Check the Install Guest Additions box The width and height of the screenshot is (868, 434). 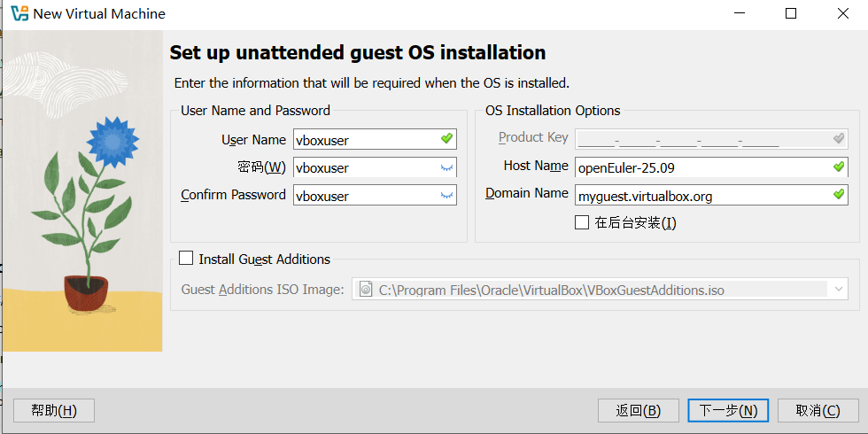coord(186,259)
